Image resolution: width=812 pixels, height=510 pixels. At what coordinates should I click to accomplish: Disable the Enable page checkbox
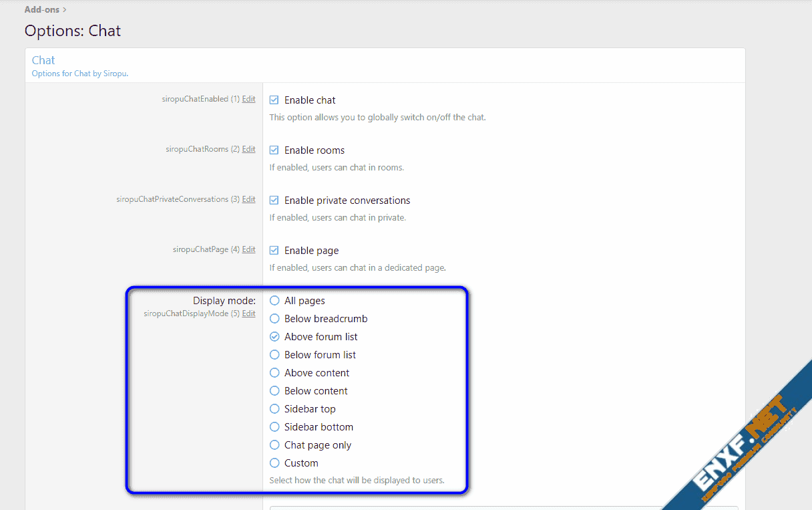(274, 251)
